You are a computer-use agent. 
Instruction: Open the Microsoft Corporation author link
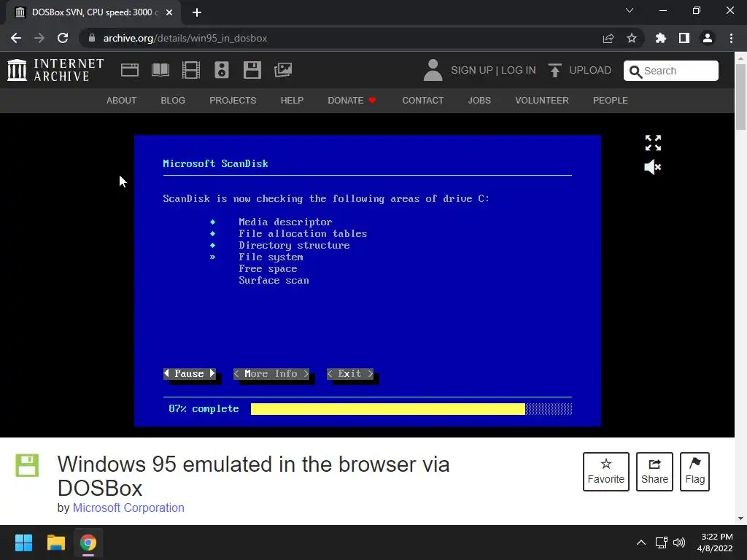click(x=128, y=507)
